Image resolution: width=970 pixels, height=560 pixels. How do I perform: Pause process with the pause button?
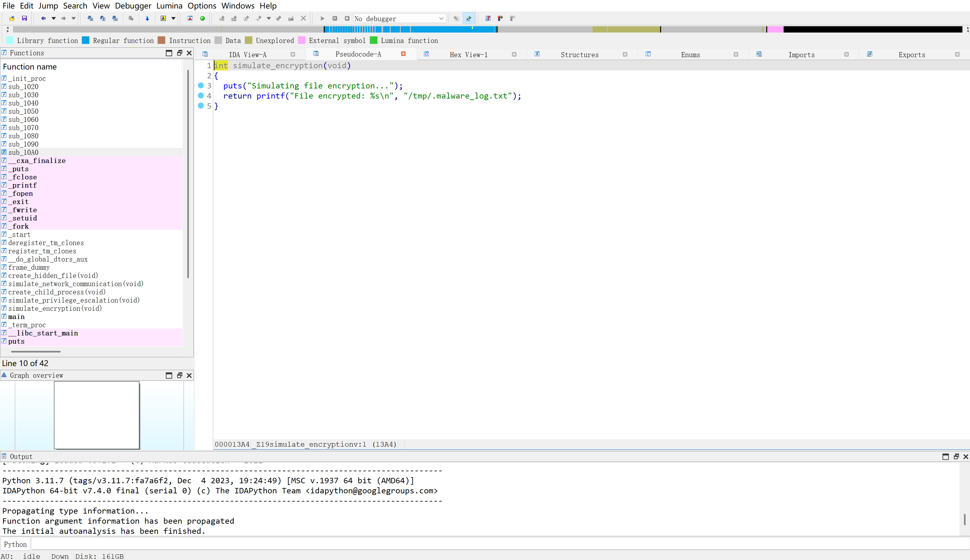334,18
